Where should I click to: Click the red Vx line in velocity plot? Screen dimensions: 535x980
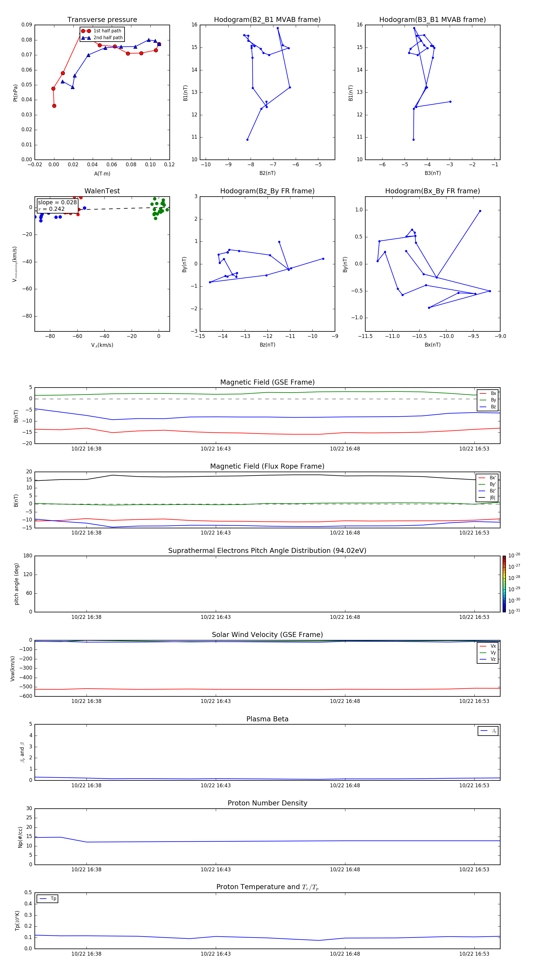[x=267, y=689]
